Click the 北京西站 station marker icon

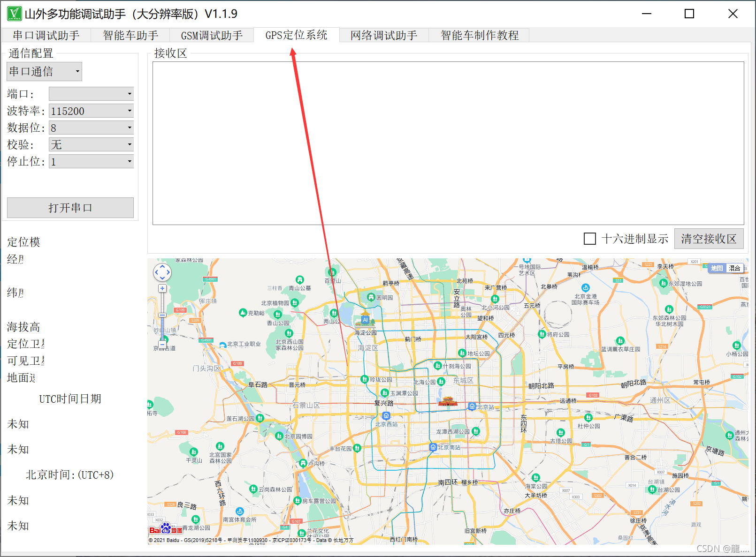tap(386, 416)
